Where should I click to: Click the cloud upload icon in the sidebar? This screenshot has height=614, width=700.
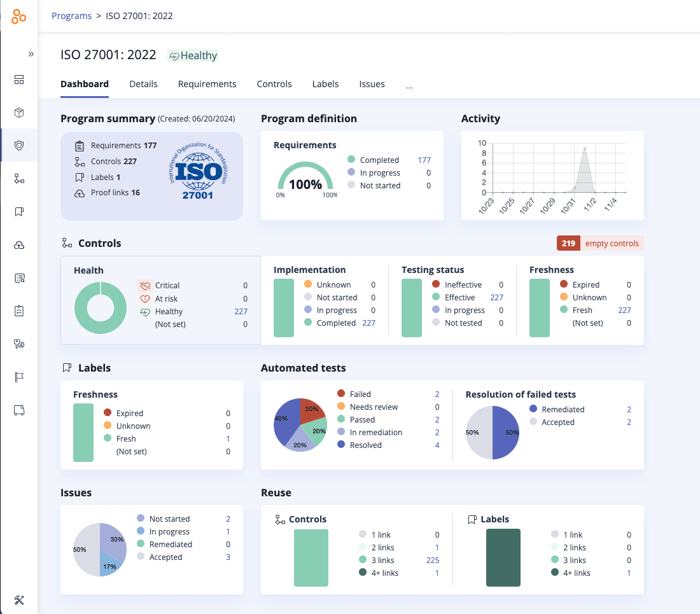point(19,245)
